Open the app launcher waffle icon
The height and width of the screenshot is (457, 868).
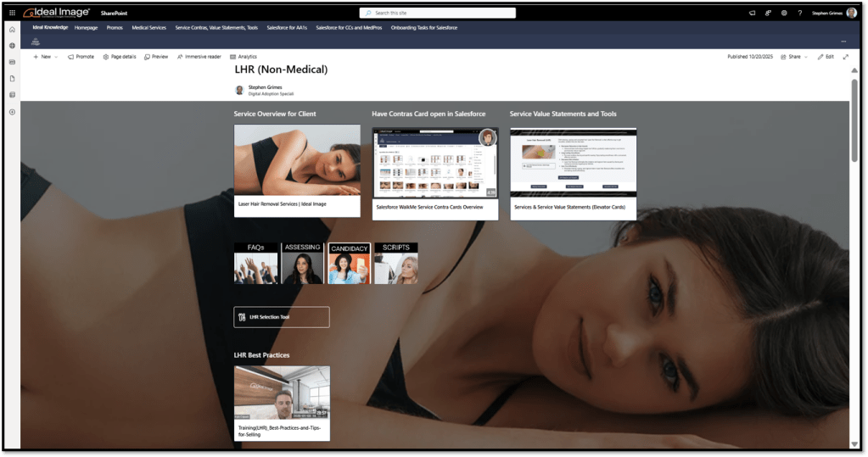12,13
